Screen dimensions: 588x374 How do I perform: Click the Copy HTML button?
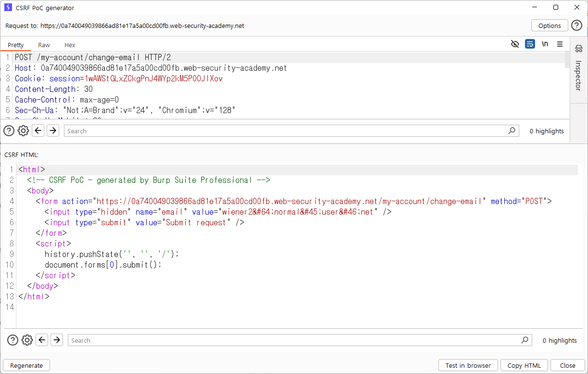coord(524,365)
